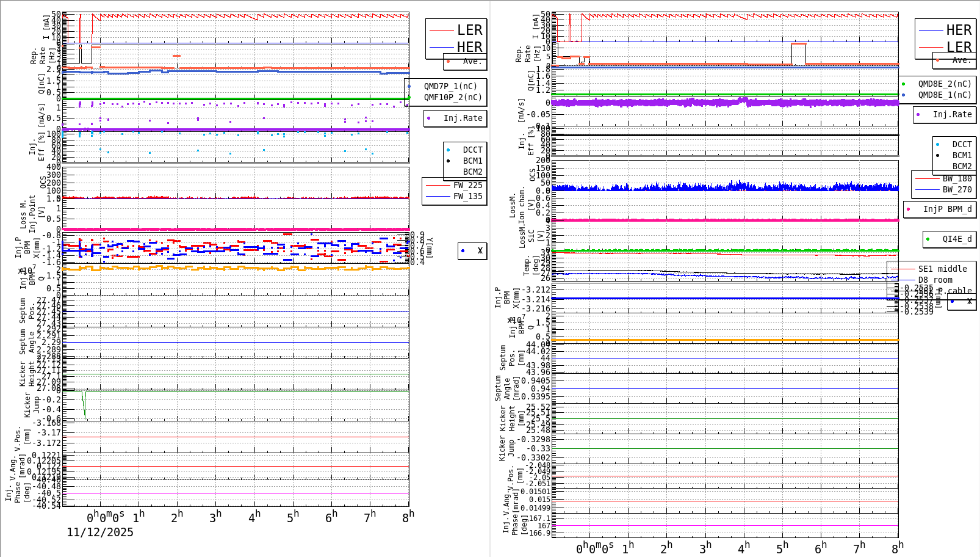Click the green dip in left Kicker Jump trace

coord(84,405)
